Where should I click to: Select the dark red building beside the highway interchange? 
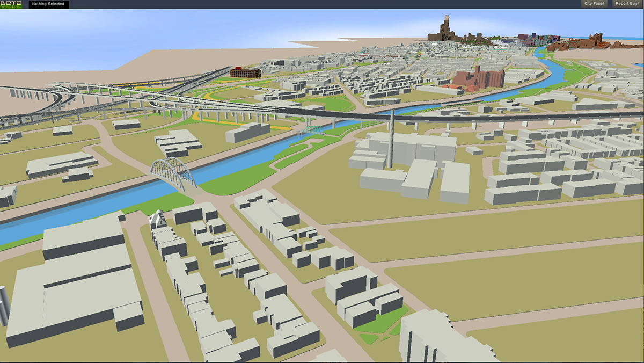click(x=245, y=72)
